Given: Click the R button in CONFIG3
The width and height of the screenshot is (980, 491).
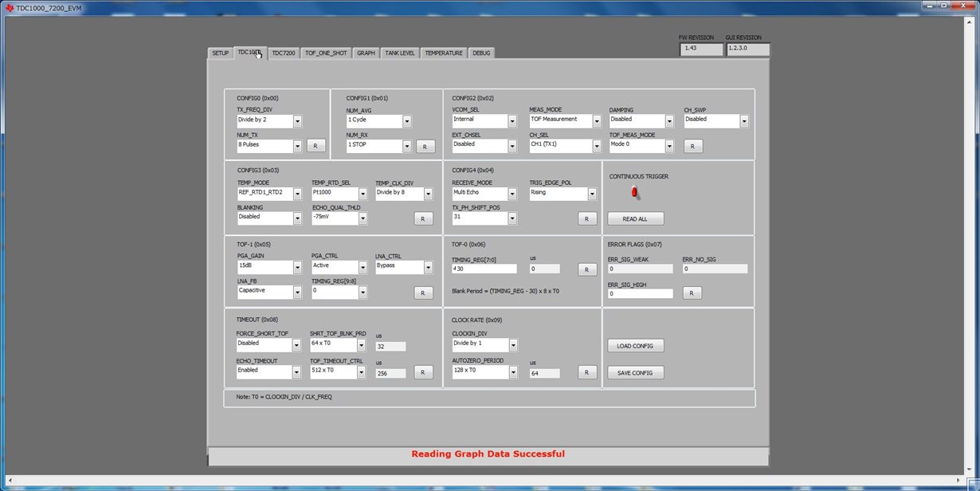Looking at the screenshot, I should (x=423, y=218).
